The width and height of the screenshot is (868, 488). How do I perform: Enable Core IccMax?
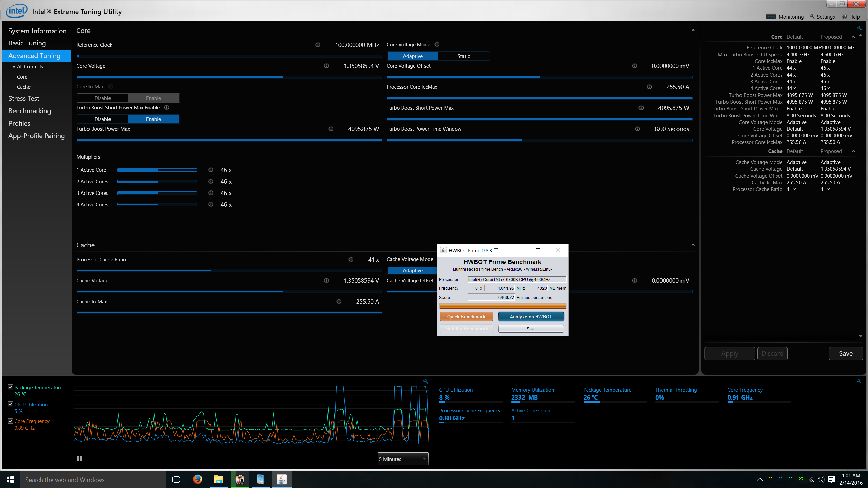tap(153, 98)
